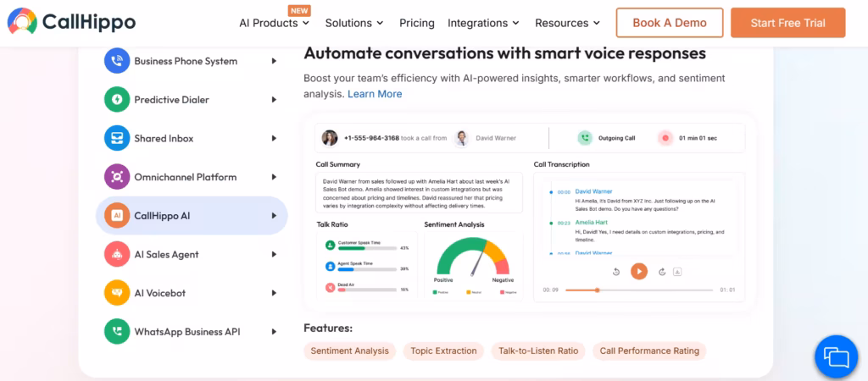The width and height of the screenshot is (868, 381).
Task: Click the red recording indicator icon
Action: pos(665,138)
